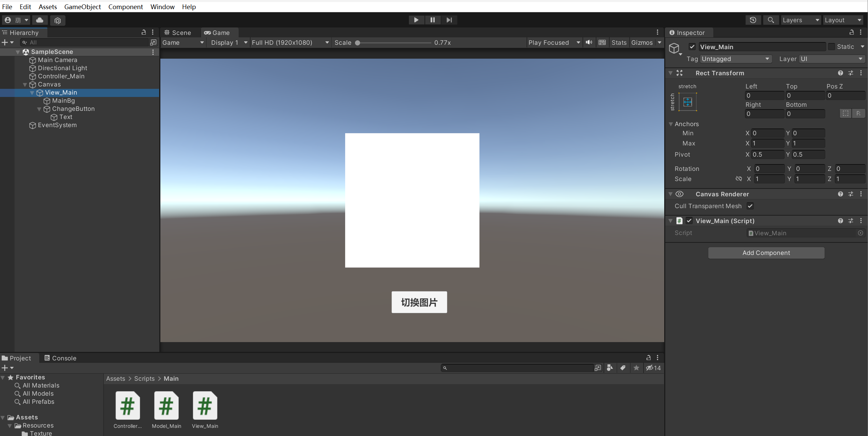Open the GameObject menu
The height and width of the screenshot is (436, 868).
point(82,6)
